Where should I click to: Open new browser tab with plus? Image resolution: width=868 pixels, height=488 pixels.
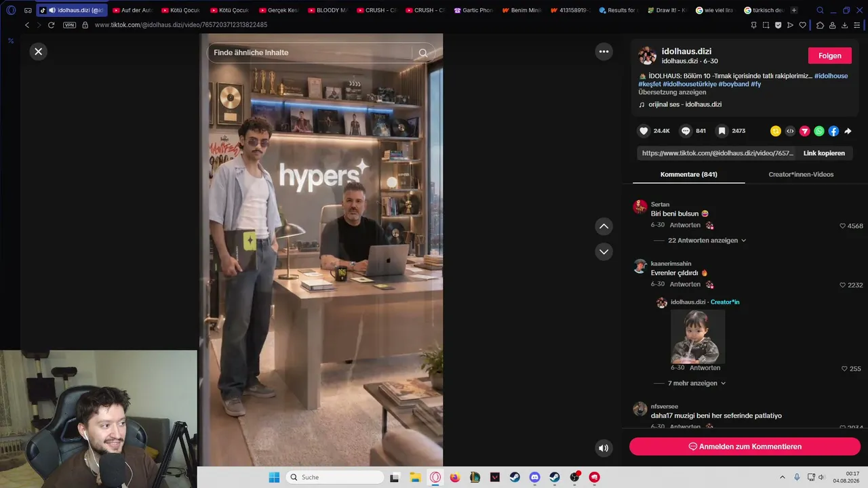(794, 10)
